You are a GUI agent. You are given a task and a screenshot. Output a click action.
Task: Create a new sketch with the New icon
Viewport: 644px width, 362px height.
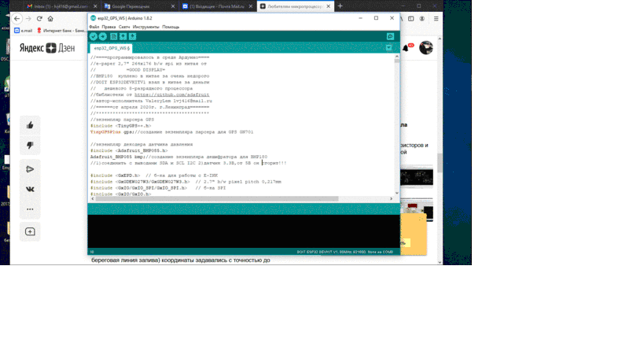click(x=114, y=36)
